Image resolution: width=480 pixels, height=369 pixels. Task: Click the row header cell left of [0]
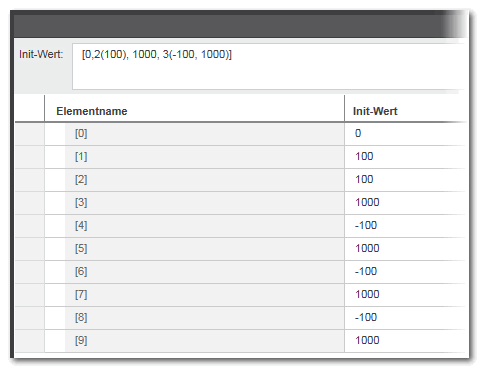point(30,134)
